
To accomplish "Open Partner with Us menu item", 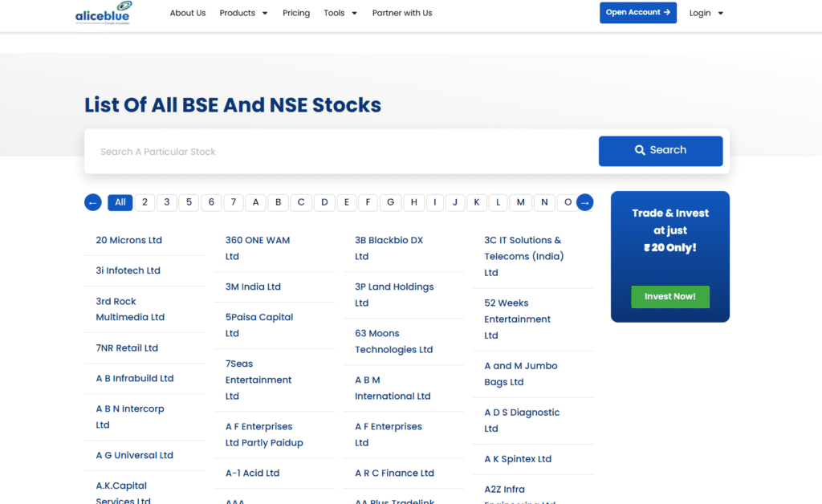I will pyautogui.click(x=402, y=13).
